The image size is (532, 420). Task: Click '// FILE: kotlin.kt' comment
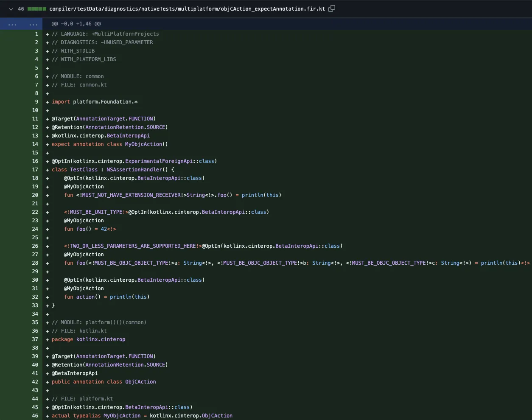pyautogui.click(x=79, y=331)
